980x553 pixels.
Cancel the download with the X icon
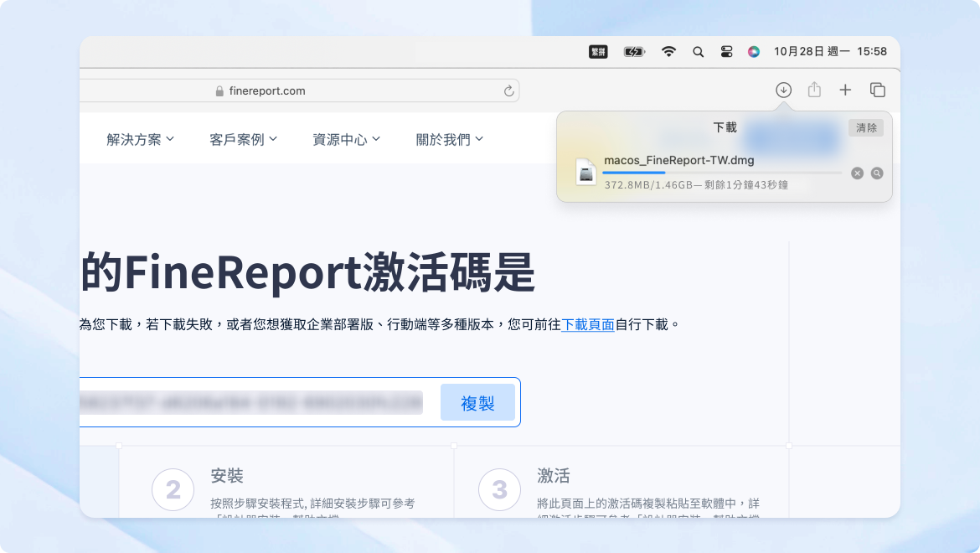[x=857, y=173]
